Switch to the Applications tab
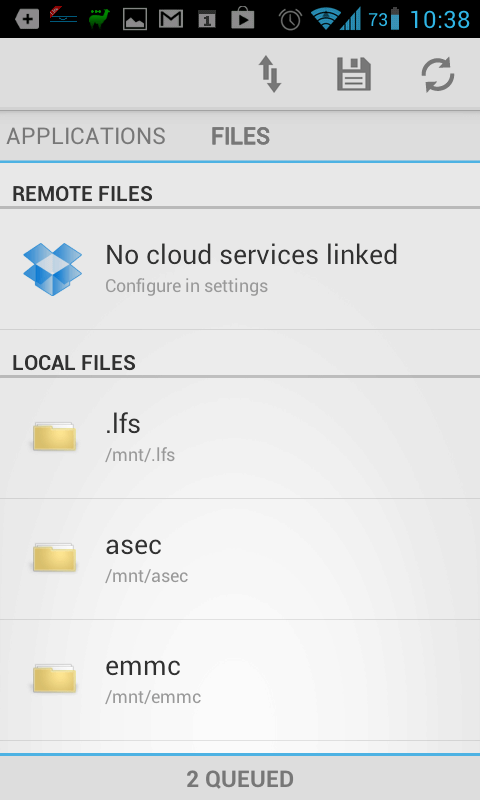This screenshot has width=480, height=800. pos(86,136)
